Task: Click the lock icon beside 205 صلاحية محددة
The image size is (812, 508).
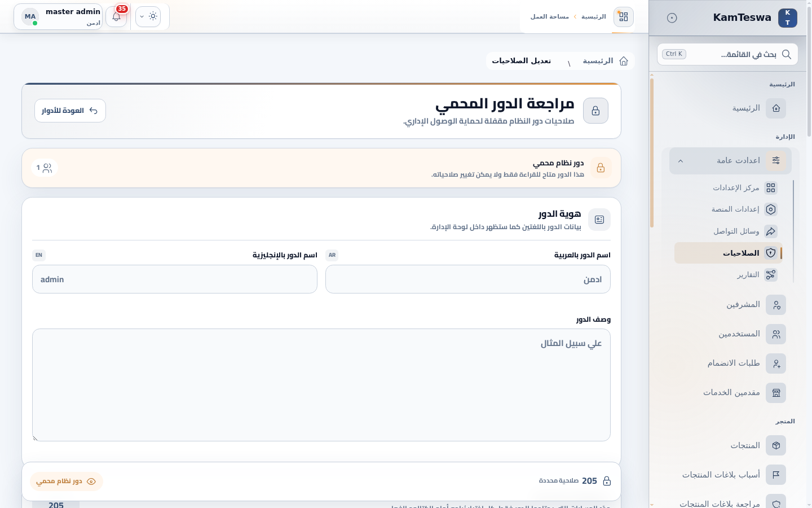Action: pos(607,481)
